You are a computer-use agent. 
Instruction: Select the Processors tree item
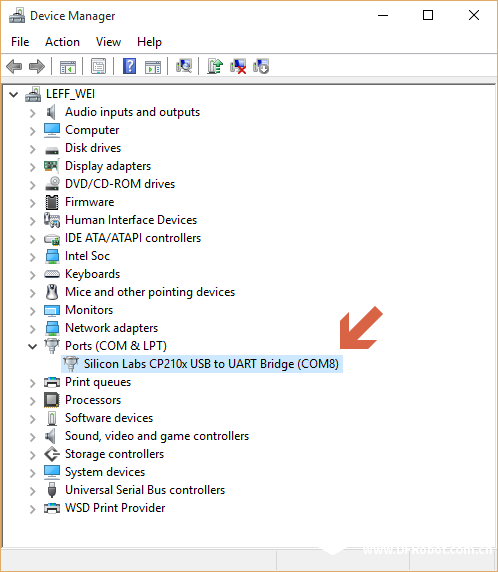tap(93, 400)
